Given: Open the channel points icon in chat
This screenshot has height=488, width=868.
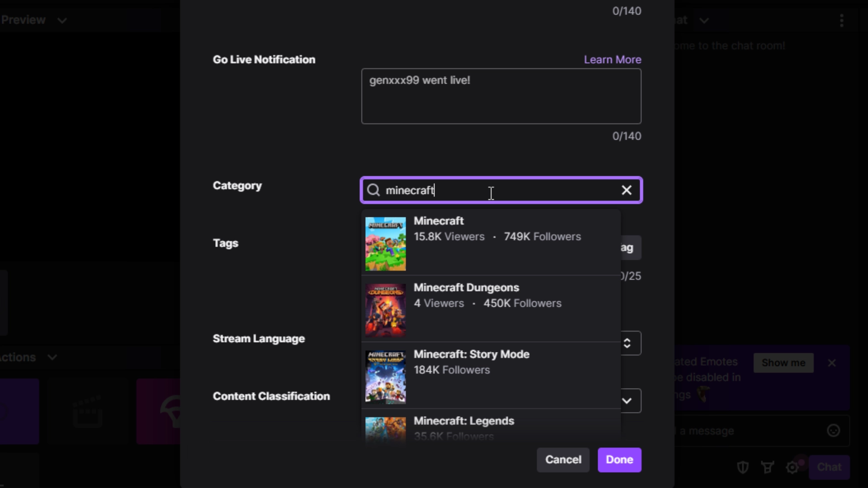Looking at the screenshot, I should [768, 467].
